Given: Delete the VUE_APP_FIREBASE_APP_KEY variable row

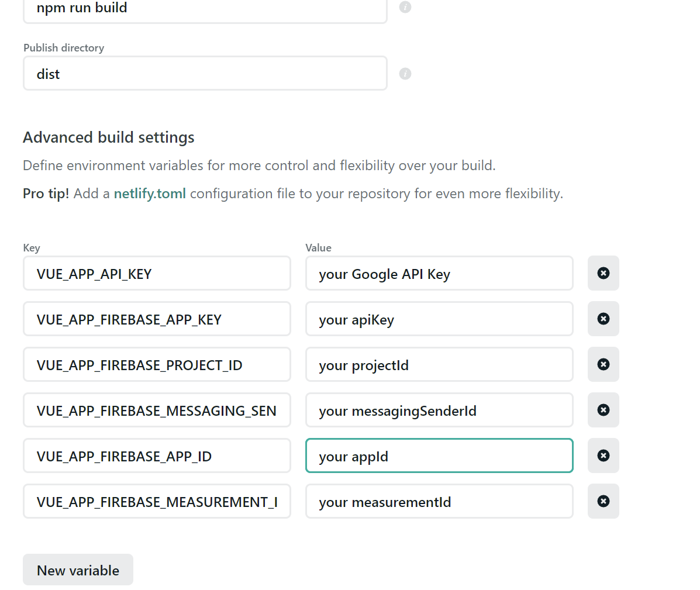Looking at the screenshot, I should click(x=603, y=319).
